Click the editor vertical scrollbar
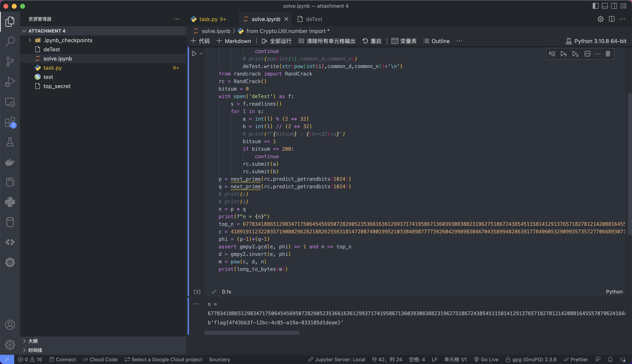Image resolution: width=632 pixels, height=364 pixels. pos(630,164)
